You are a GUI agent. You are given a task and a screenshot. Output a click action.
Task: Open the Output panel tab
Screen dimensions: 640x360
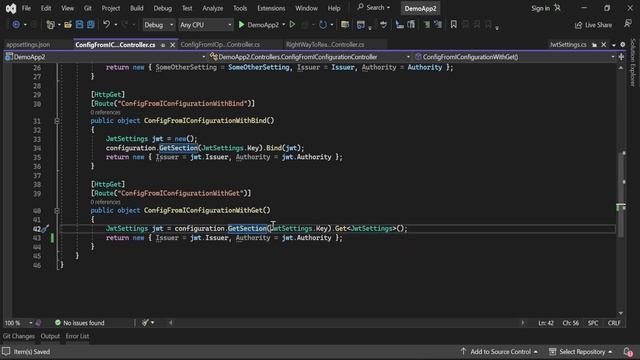(50, 336)
